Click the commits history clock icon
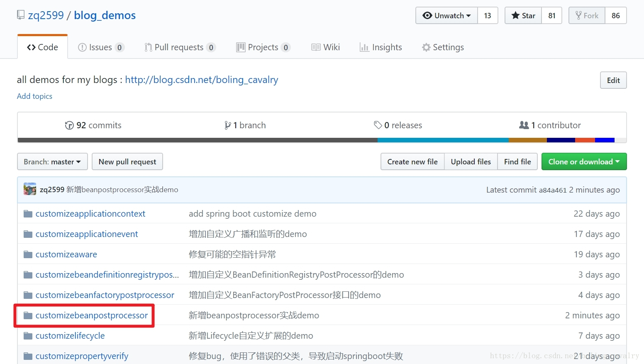This screenshot has width=644, height=364. coord(69,125)
